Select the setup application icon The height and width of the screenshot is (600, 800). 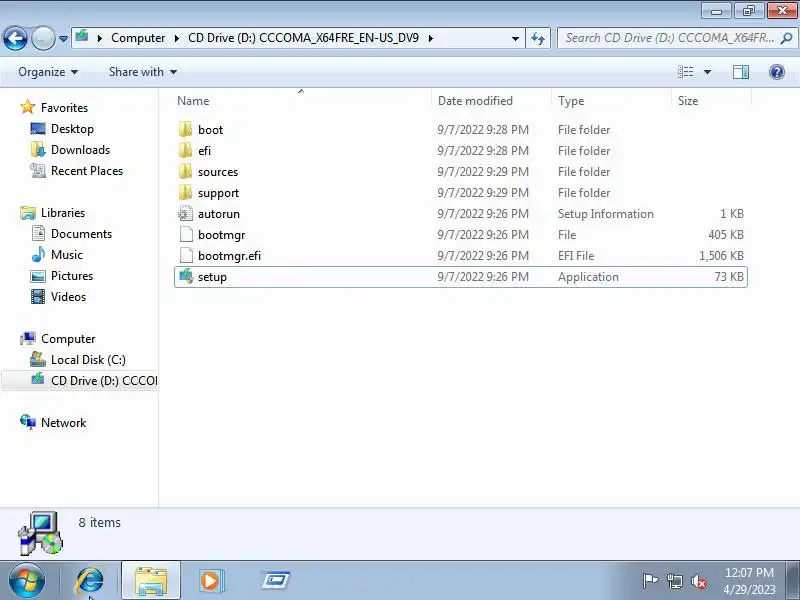(186, 277)
